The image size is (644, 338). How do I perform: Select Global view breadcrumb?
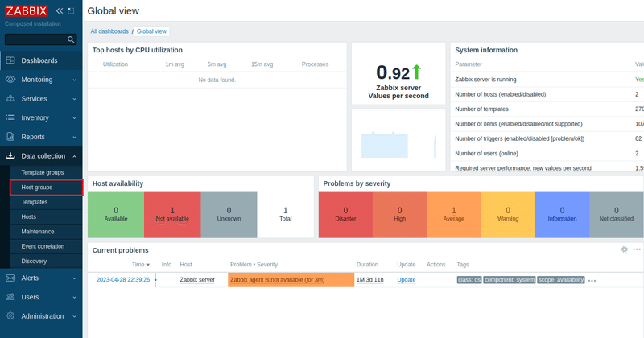(151, 31)
